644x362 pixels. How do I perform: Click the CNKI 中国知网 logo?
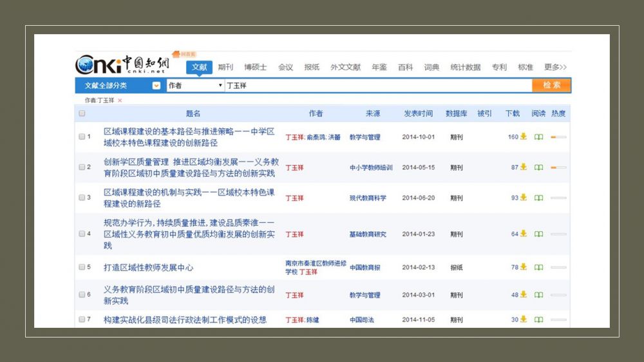[x=122, y=64]
